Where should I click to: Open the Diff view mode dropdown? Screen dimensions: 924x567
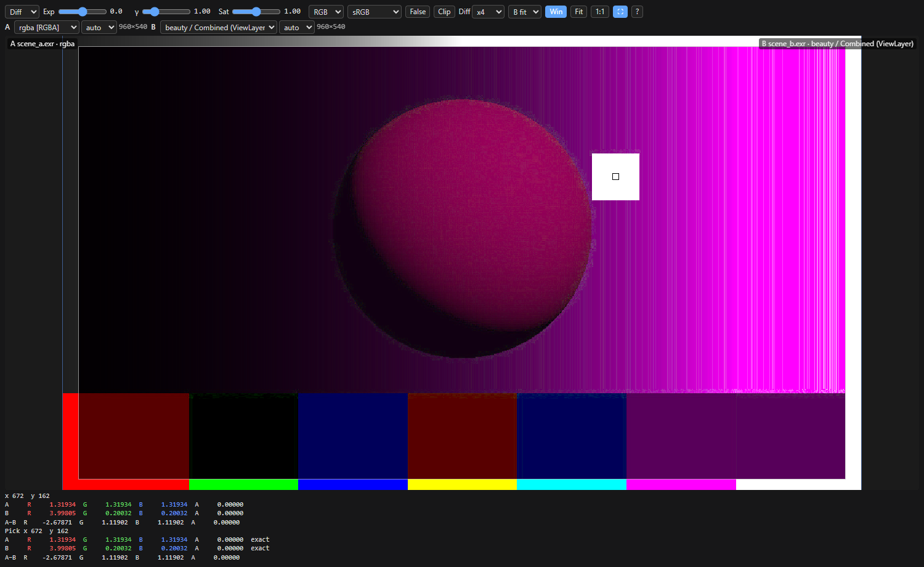coord(22,12)
